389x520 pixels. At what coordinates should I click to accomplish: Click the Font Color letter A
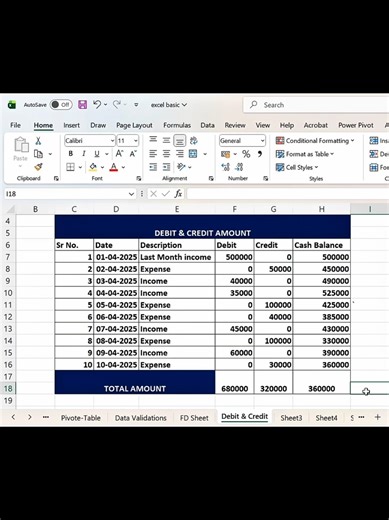(114, 167)
